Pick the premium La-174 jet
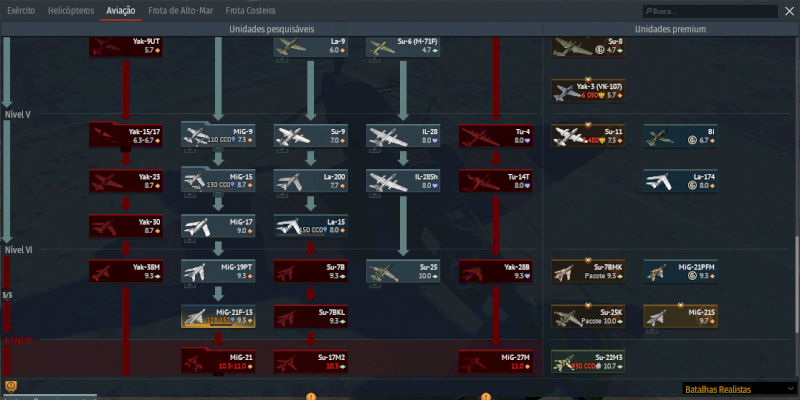 [681, 181]
